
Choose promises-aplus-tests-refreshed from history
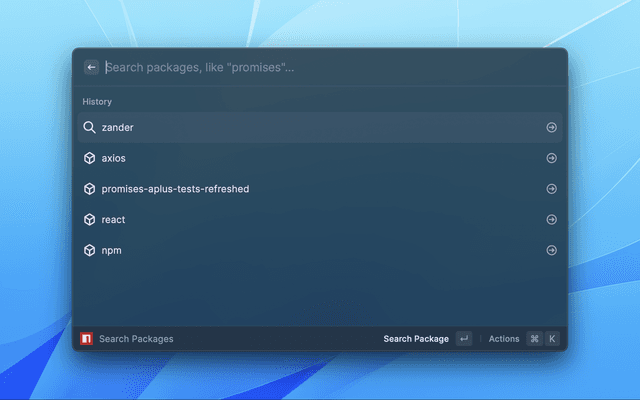coord(300,189)
